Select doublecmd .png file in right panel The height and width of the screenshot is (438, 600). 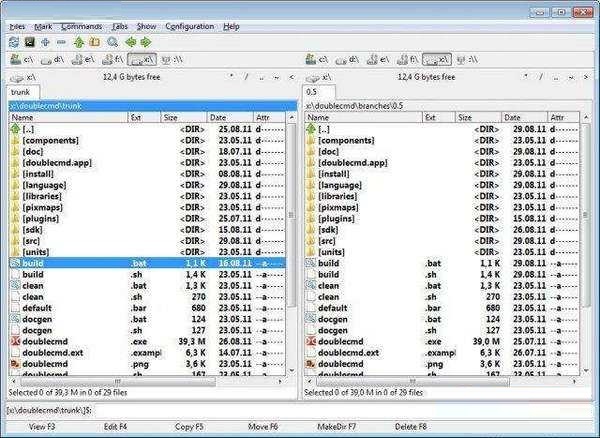tap(442, 364)
